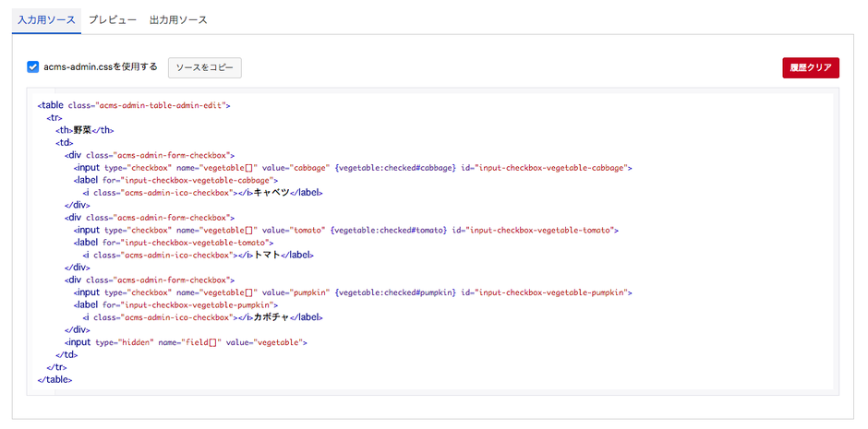The width and height of the screenshot is (868, 429).
Task: Select the 出力用ソース tab
Action: pyautogui.click(x=178, y=19)
